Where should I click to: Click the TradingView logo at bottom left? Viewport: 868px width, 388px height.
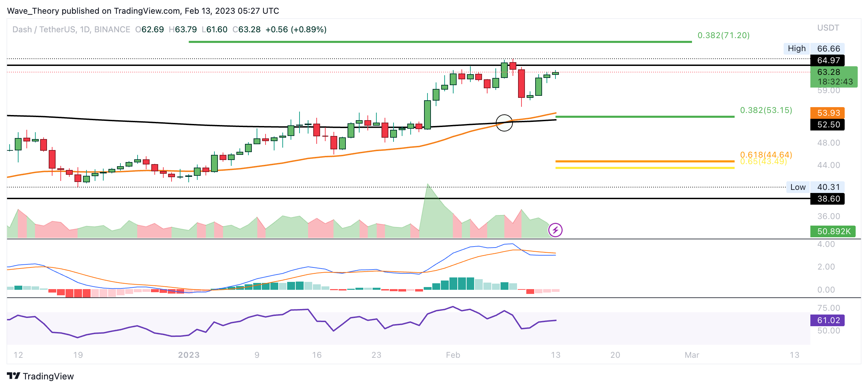point(40,376)
